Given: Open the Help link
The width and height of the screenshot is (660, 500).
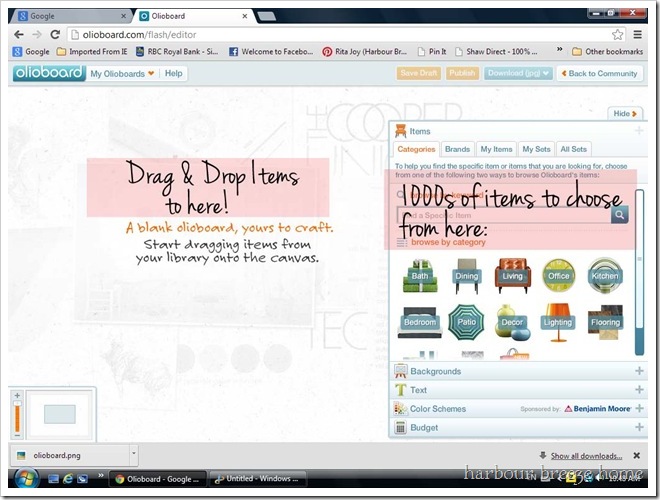Looking at the screenshot, I should (x=173, y=74).
